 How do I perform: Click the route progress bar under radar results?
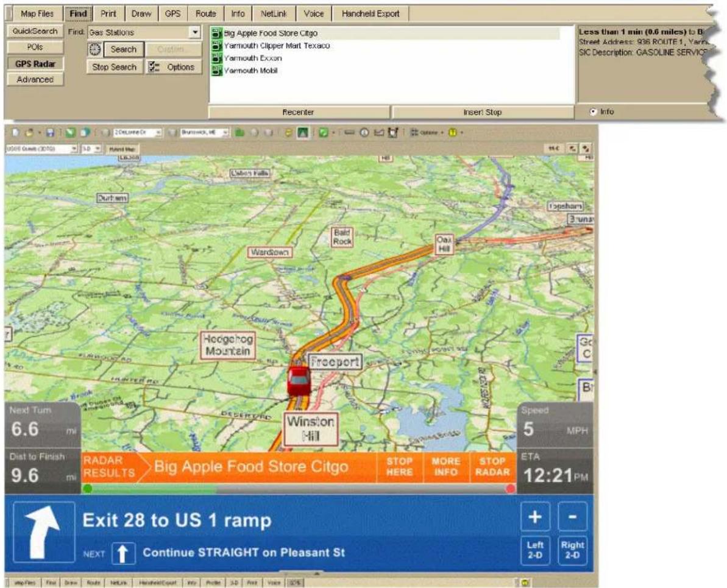299,488
